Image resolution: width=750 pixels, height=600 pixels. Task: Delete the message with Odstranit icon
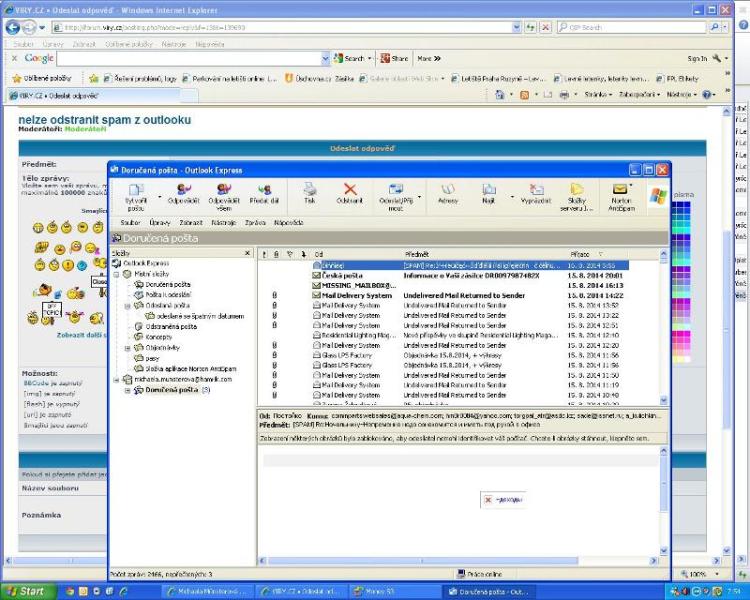(x=349, y=193)
